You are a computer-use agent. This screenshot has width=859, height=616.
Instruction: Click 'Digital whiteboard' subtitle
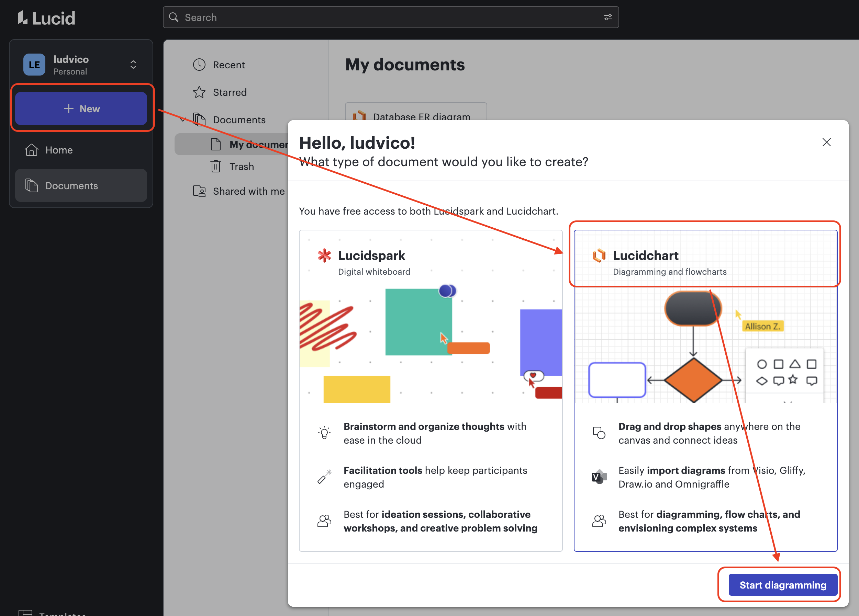[x=374, y=272]
